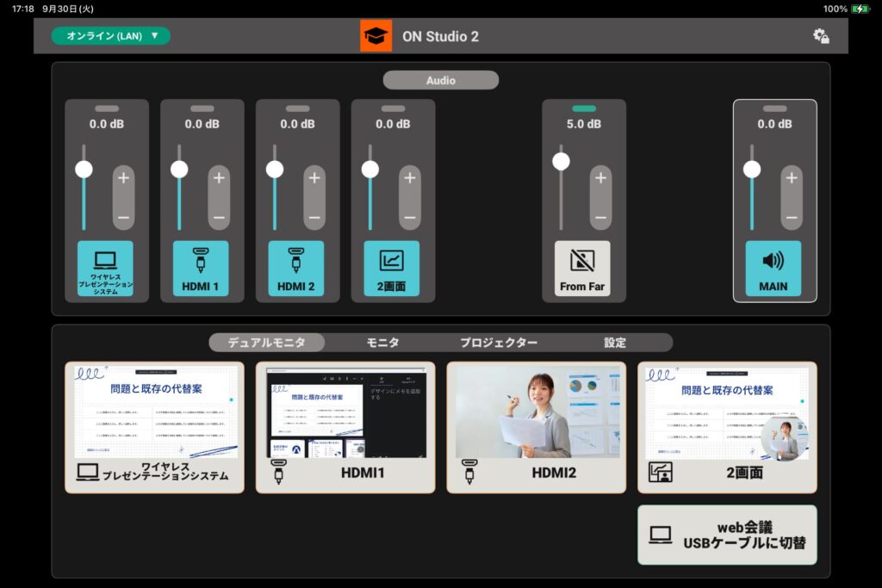Toggle the MAIN channel indicator pill
This screenshot has height=588, width=882.
[x=774, y=108]
